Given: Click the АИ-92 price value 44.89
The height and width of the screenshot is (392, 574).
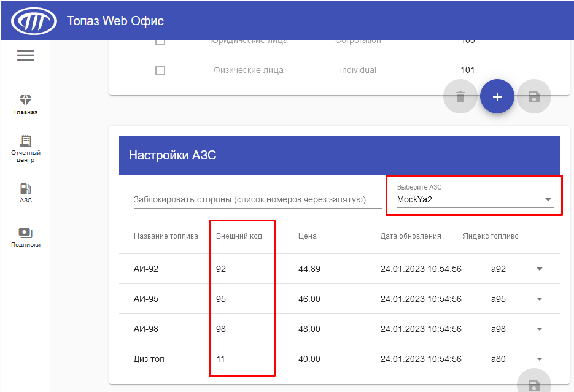Looking at the screenshot, I should pos(309,269).
